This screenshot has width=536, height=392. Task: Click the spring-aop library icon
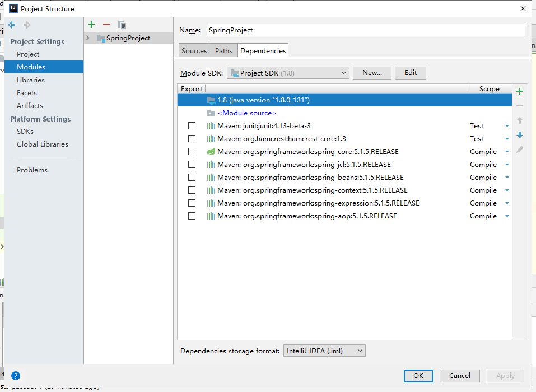pyautogui.click(x=211, y=216)
